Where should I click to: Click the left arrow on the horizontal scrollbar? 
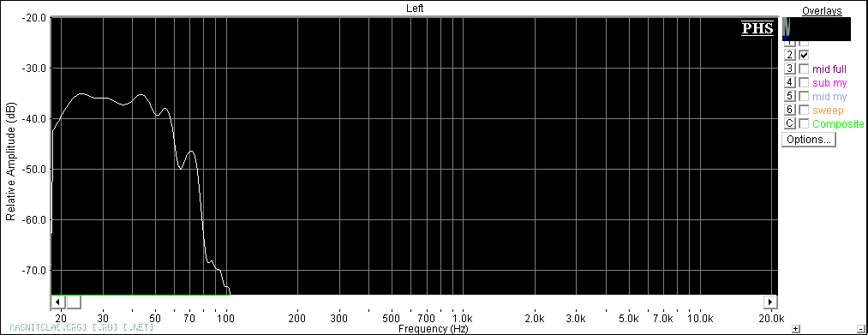tap(58, 302)
